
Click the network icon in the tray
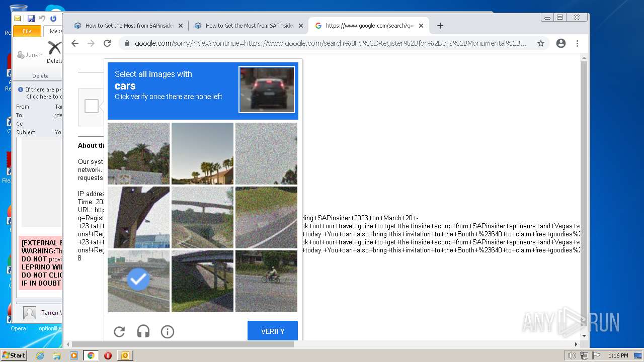(x=584, y=355)
